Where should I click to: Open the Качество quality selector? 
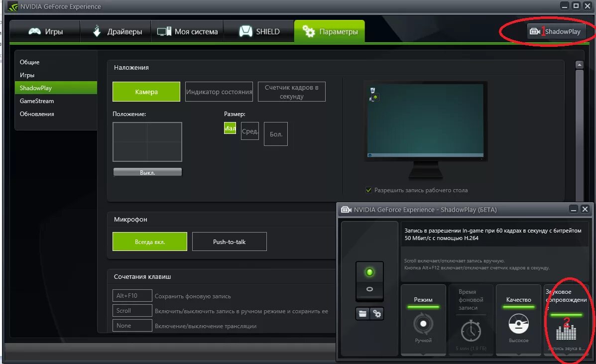tap(518, 320)
